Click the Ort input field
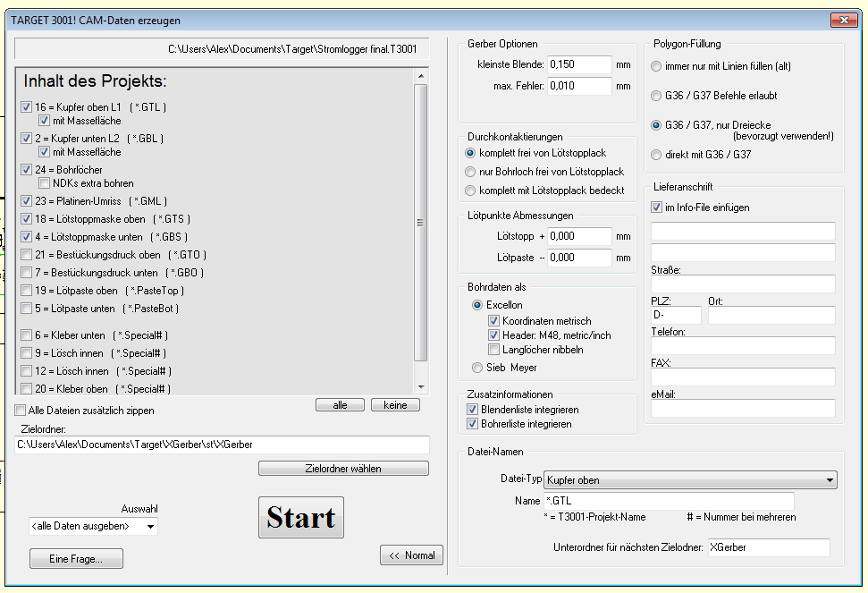Viewport: 868px width, 593px height. click(771, 315)
